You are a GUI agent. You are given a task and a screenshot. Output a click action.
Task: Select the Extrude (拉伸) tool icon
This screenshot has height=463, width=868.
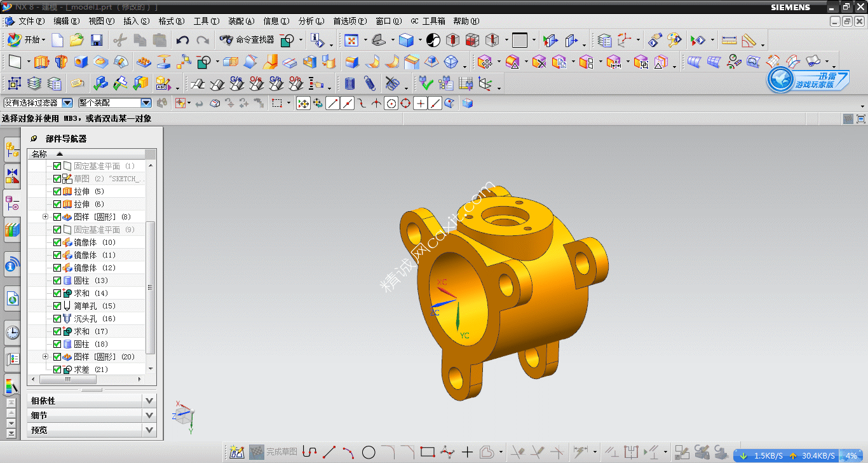pos(41,62)
